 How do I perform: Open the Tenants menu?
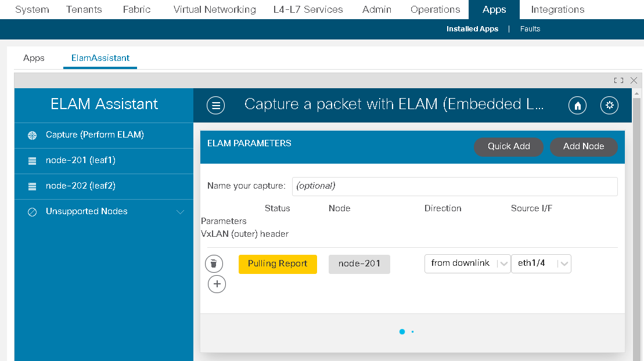(x=84, y=9)
